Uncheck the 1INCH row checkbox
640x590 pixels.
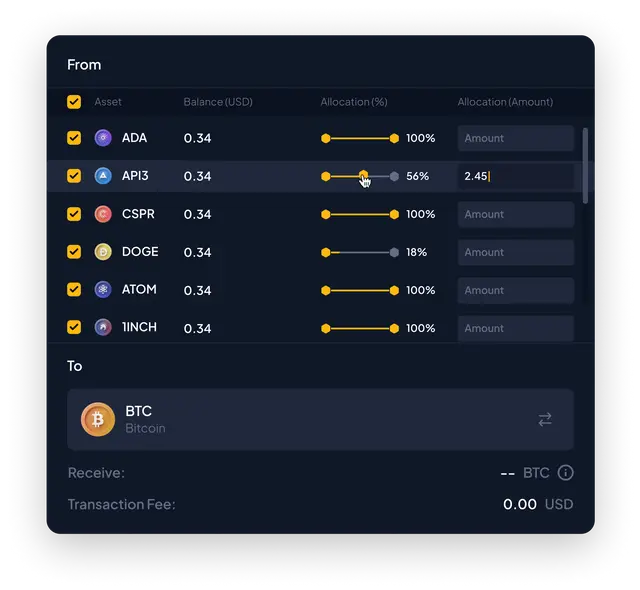click(74, 327)
